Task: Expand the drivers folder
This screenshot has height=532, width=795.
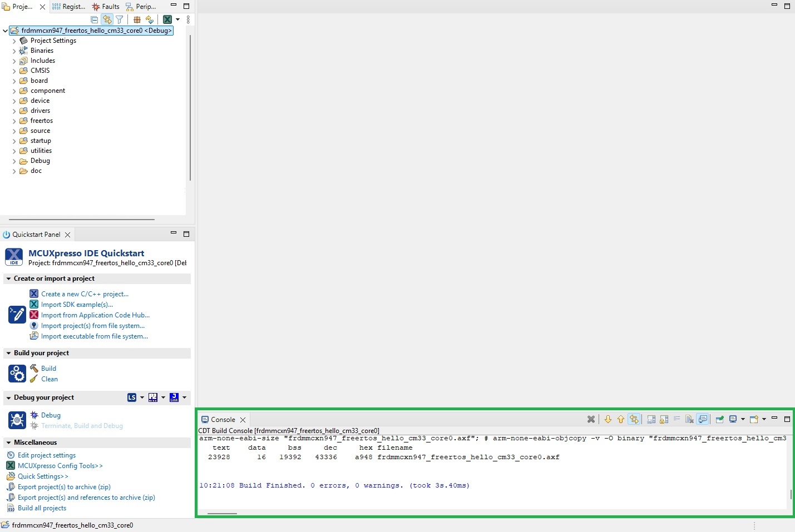Action: (x=14, y=111)
